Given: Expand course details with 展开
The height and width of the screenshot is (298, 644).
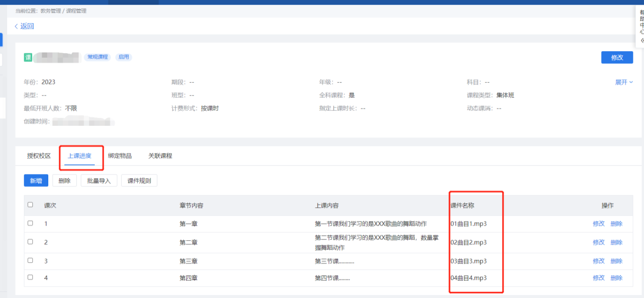Looking at the screenshot, I should [624, 82].
